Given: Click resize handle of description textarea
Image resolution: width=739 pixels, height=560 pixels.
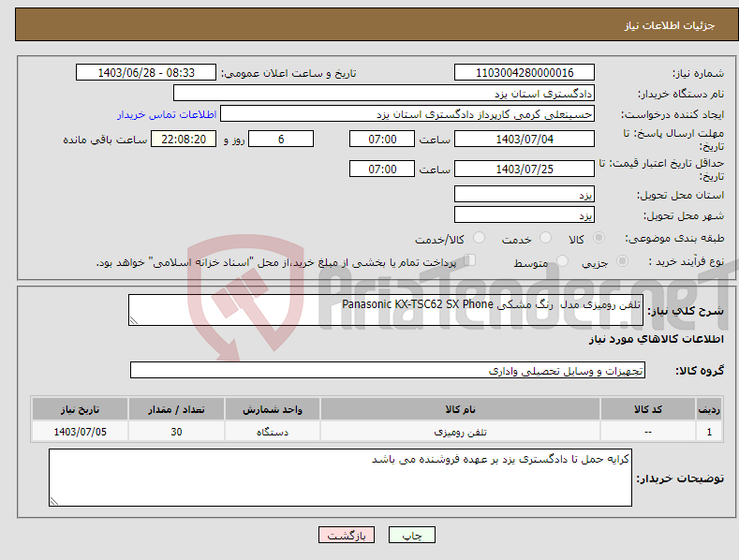Looking at the screenshot, I should [134, 320].
